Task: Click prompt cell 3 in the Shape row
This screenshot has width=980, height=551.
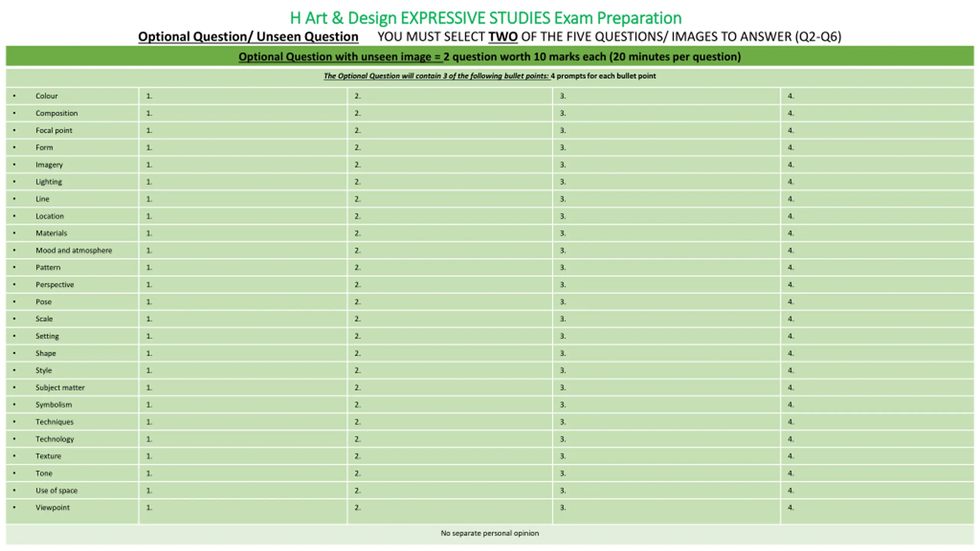Action: point(666,353)
